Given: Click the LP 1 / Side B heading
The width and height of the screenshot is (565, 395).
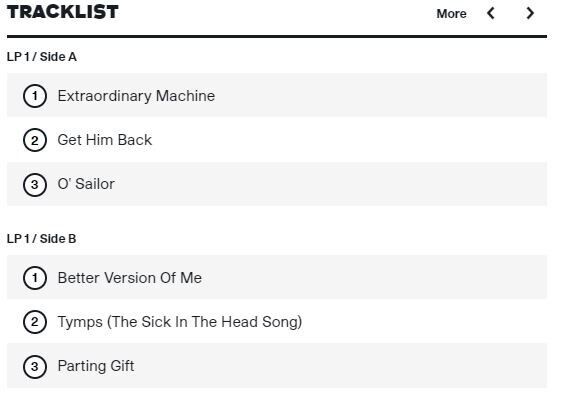Looking at the screenshot, I should (41, 239).
